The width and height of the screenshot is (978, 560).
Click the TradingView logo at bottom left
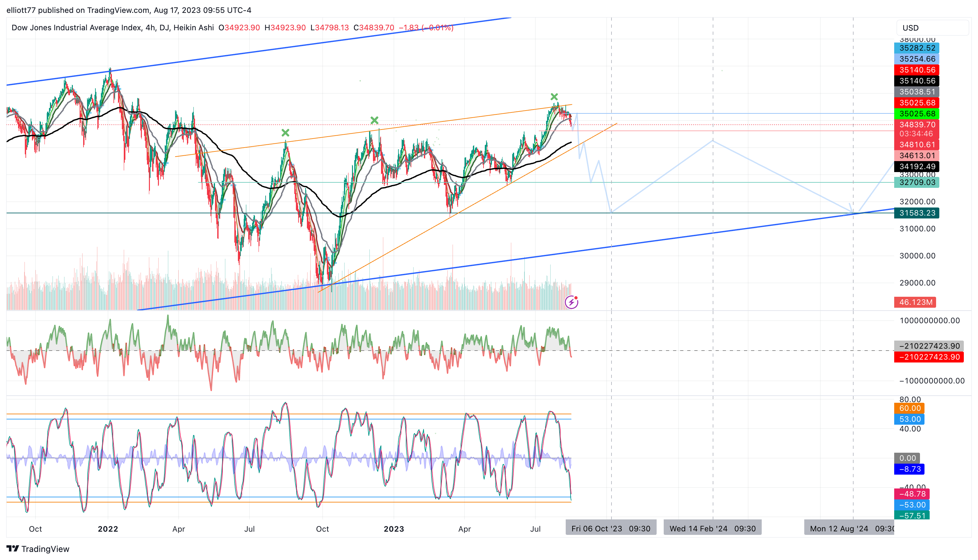pos(38,549)
